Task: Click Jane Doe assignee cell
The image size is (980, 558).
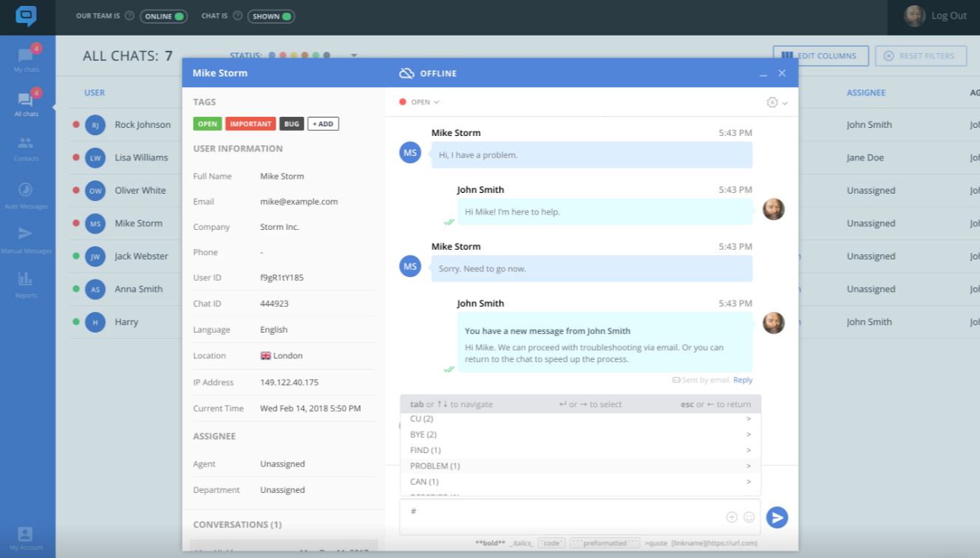Action: tap(865, 157)
